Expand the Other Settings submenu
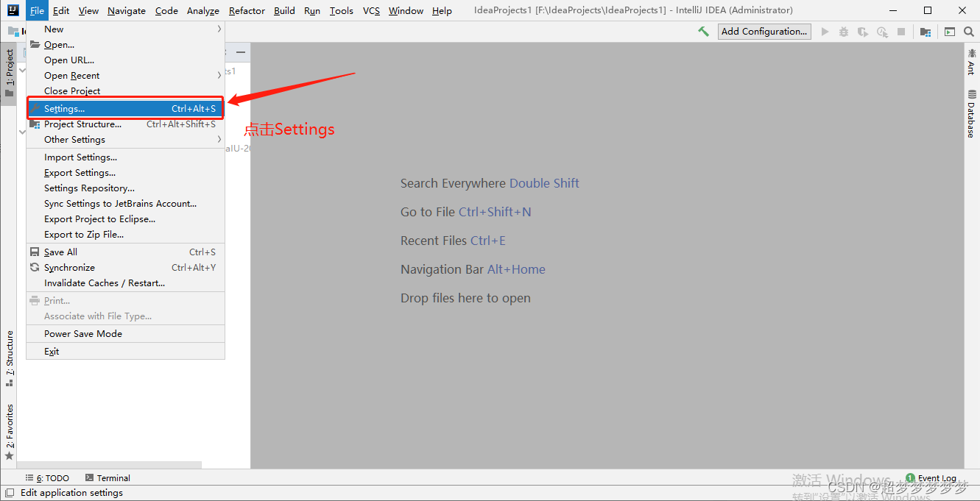Image resolution: width=980 pixels, height=501 pixels. [125, 140]
